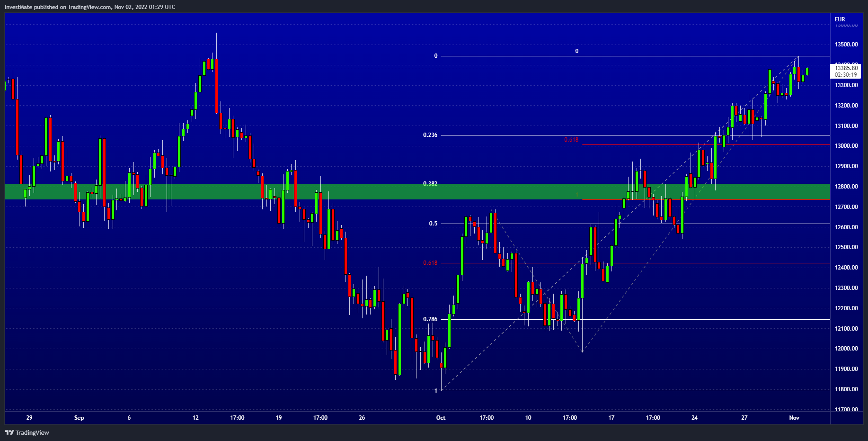This screenshot has width=868, height=441.
Task: Select the 0.786 Fibonacci level label
Action: click(430, 319)
